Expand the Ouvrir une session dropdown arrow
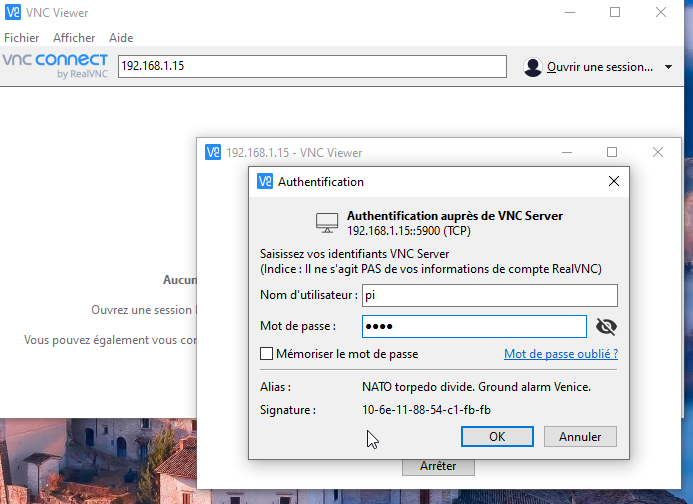Image resolution: width=693 pixels, height=504 pixels. coord(668,67)
